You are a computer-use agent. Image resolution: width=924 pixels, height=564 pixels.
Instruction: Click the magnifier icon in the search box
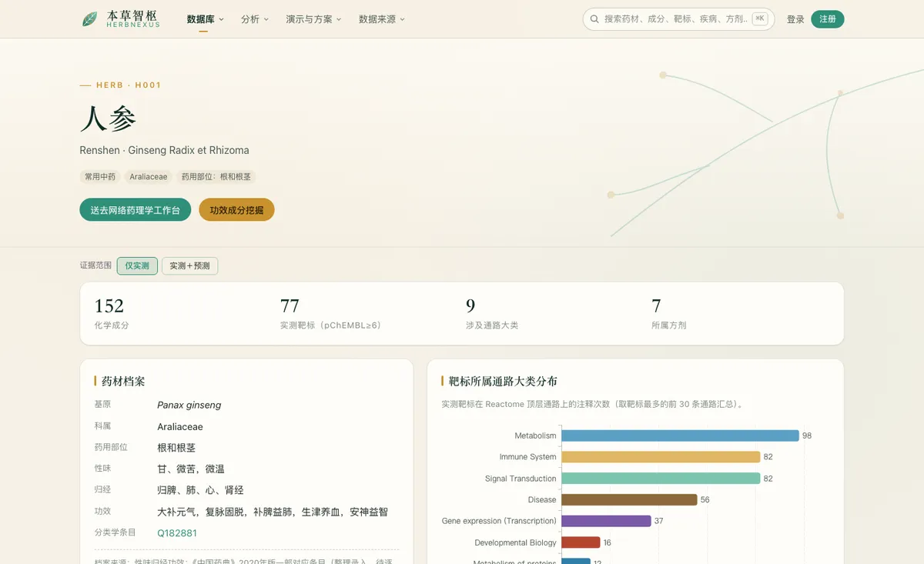(x=594, y=19)
